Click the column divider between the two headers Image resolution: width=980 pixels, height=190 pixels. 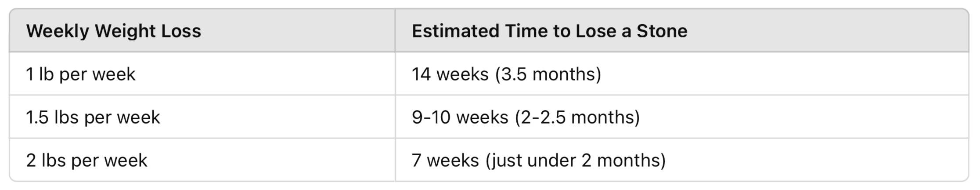point(395,31)
